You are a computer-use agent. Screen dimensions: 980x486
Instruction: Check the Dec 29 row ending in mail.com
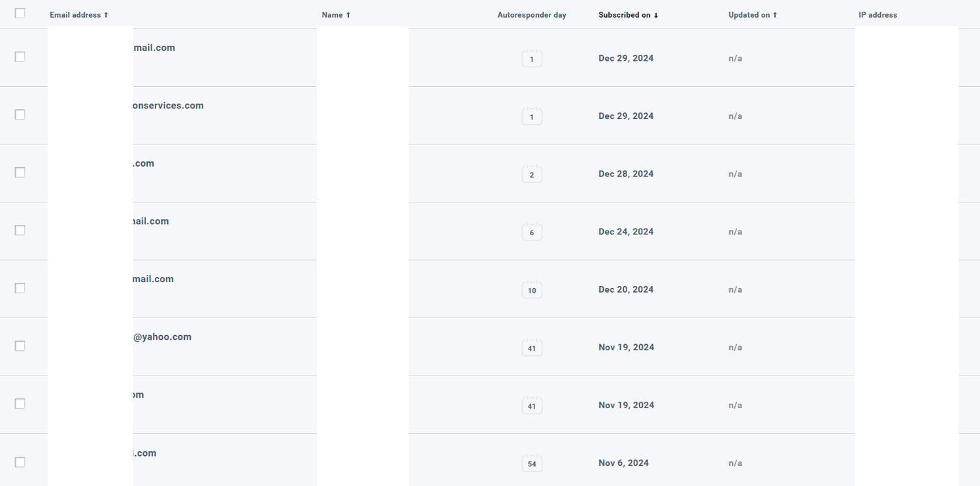[x=20, y=57]
